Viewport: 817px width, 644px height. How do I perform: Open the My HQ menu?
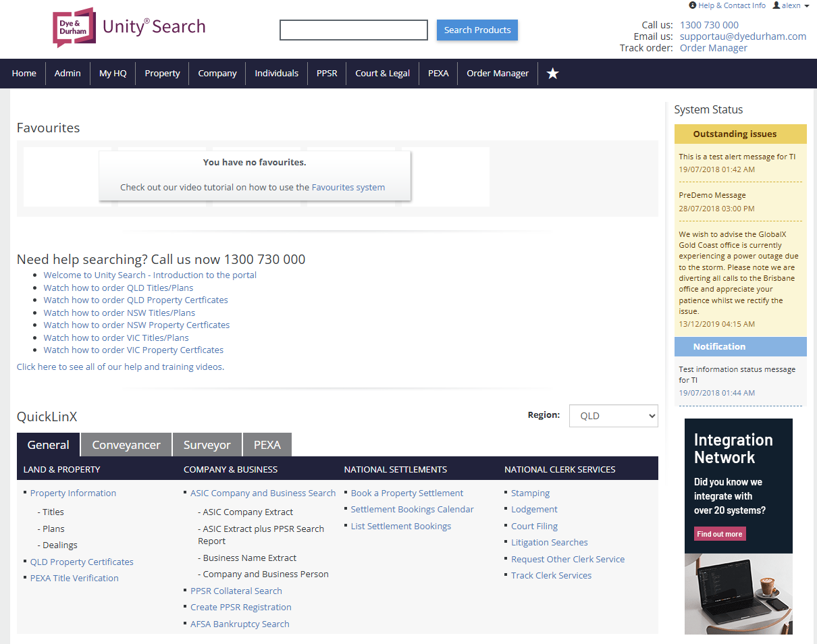pos(113,73)
